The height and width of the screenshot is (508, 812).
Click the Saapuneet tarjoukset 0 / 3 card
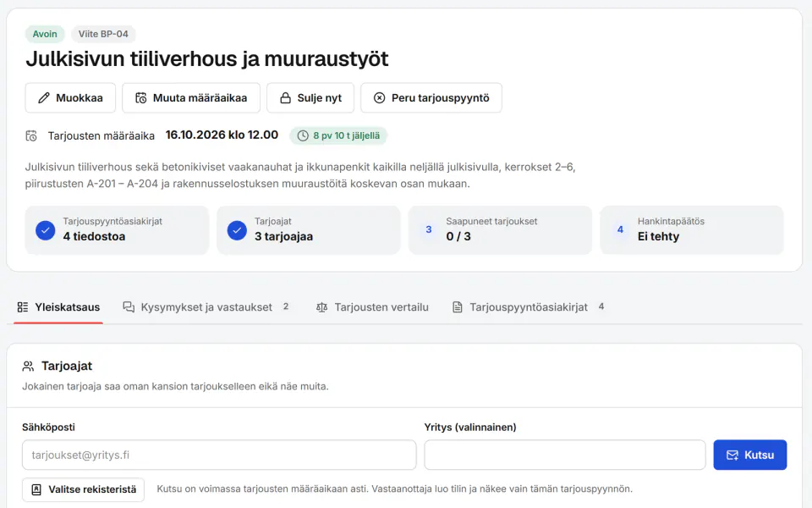500,230
